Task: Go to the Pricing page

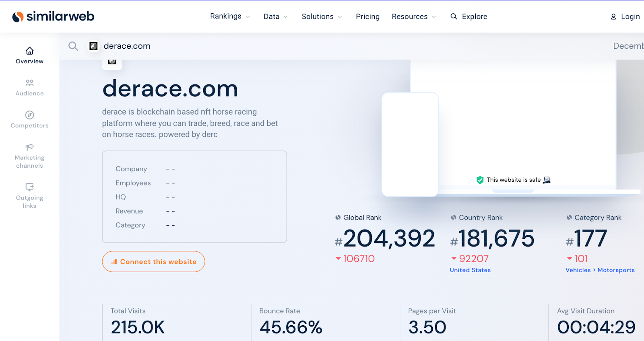Action: pyautogui.click(x=367, y=16)
